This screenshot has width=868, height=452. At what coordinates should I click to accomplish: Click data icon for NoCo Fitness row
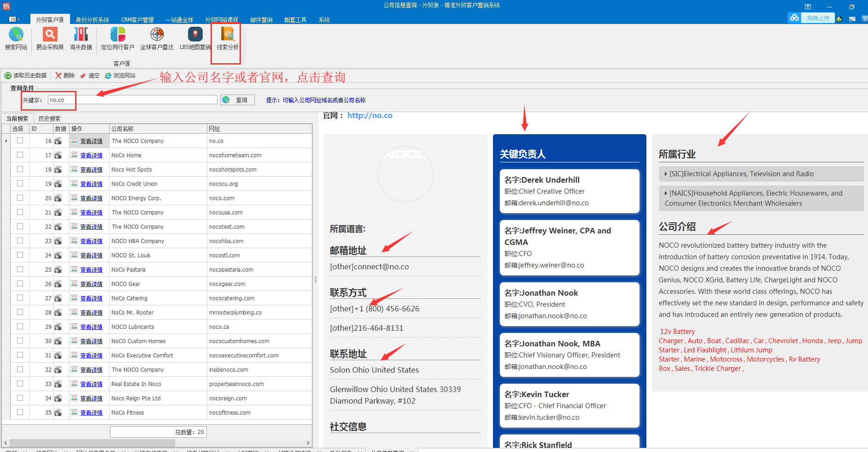coord(58,413)
